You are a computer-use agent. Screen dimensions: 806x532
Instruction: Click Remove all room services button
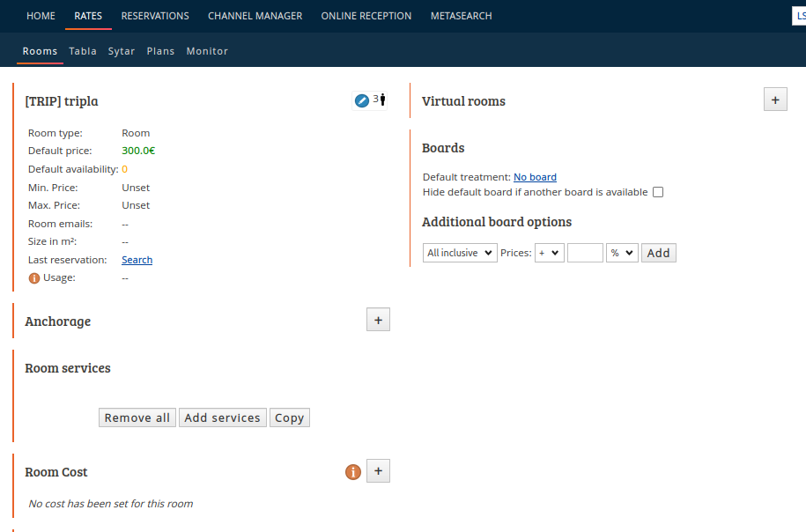click(x=137, y=417)
